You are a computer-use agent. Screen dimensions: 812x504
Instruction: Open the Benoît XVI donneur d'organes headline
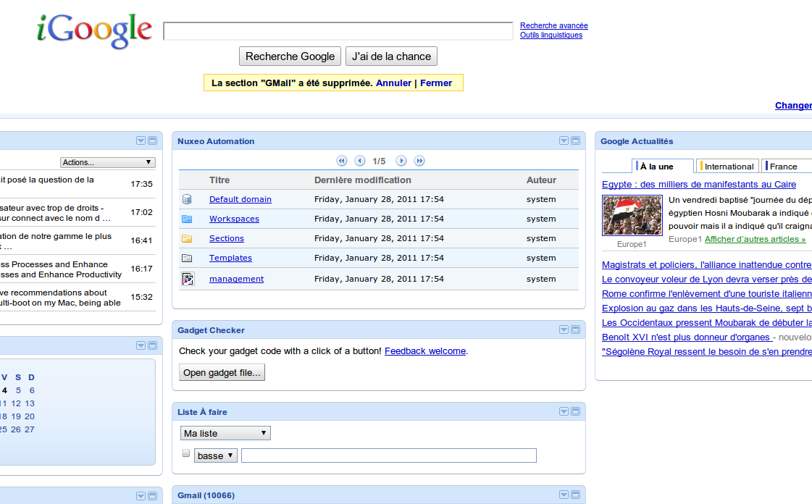point(686,337)
